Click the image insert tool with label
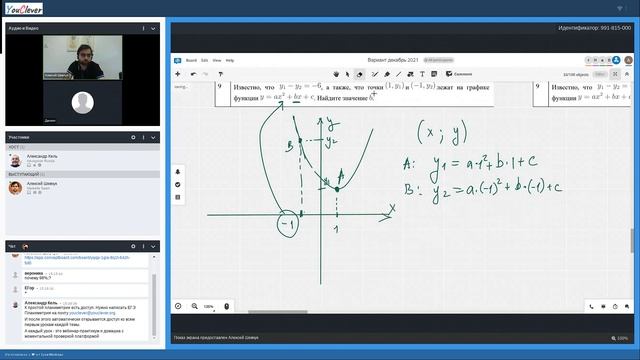This screenshot has width=640, height=360. click(459, 74)
